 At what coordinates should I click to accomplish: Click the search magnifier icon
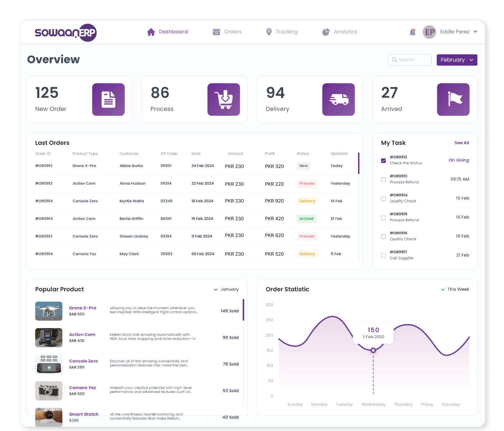(394, 60)
